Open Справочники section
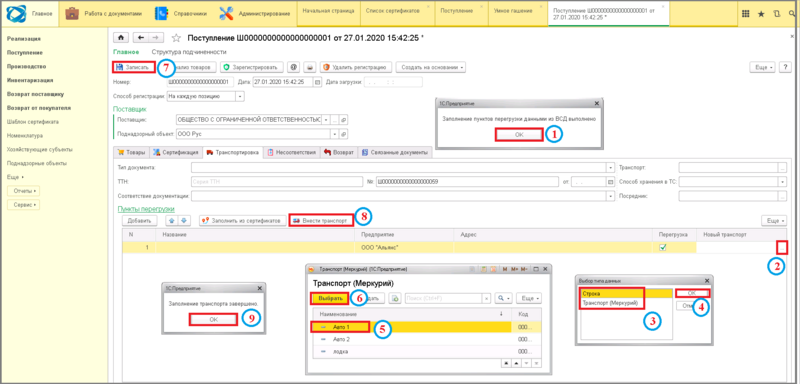 coord(181,14)
